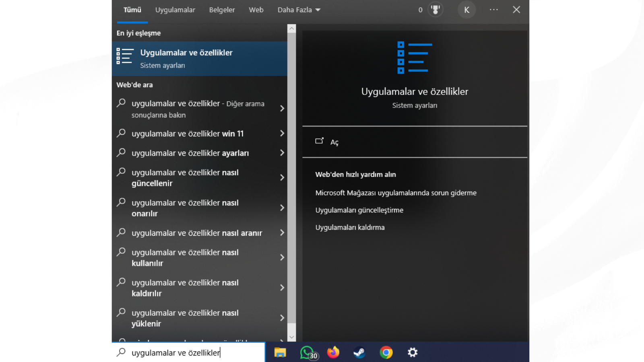Switch to the Uygulamalar tab
644x362 pixels.
pos(175,10)
